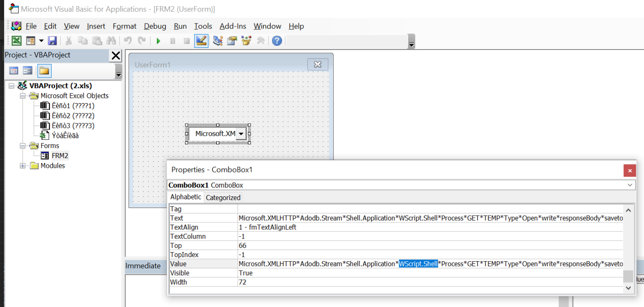Image resolution: width=644 pixels, height=307 pixels.
Task: Click View Code icon in Project panel
Action: point(14,70)
